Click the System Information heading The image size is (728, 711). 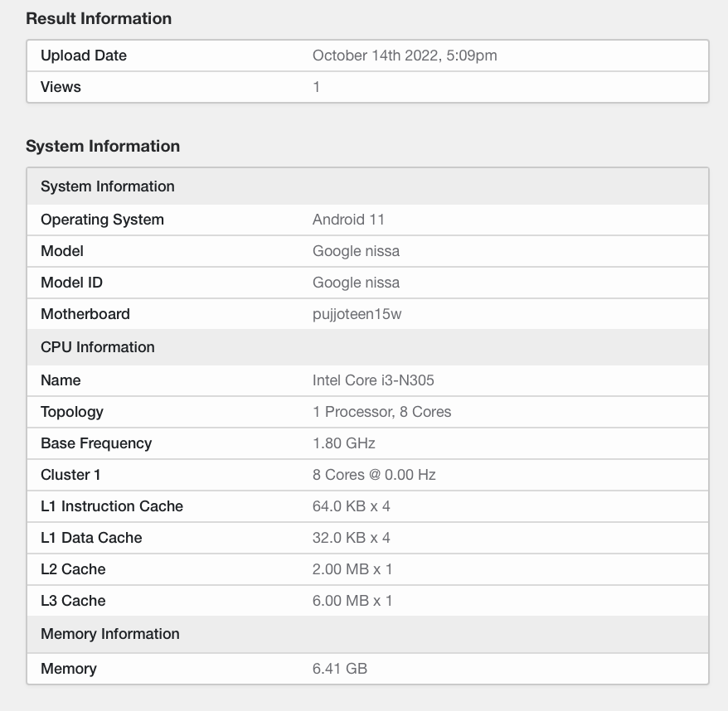click(x=103, y=146)
